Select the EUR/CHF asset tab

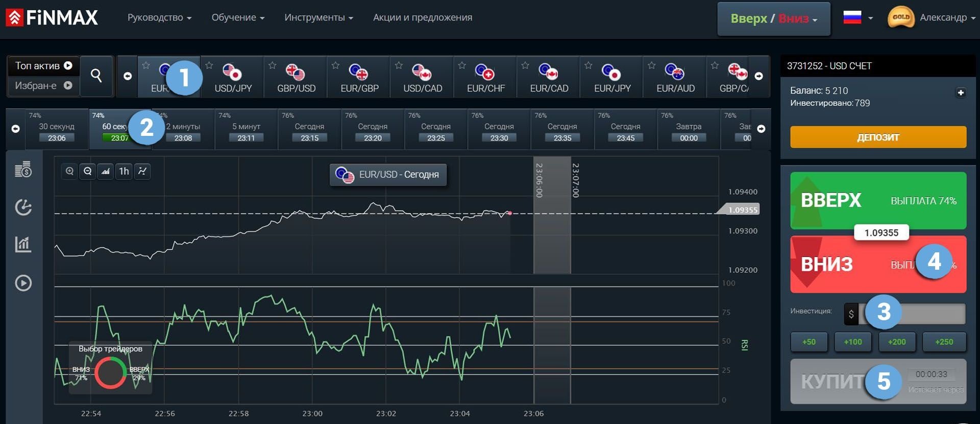tap(485, 77)
